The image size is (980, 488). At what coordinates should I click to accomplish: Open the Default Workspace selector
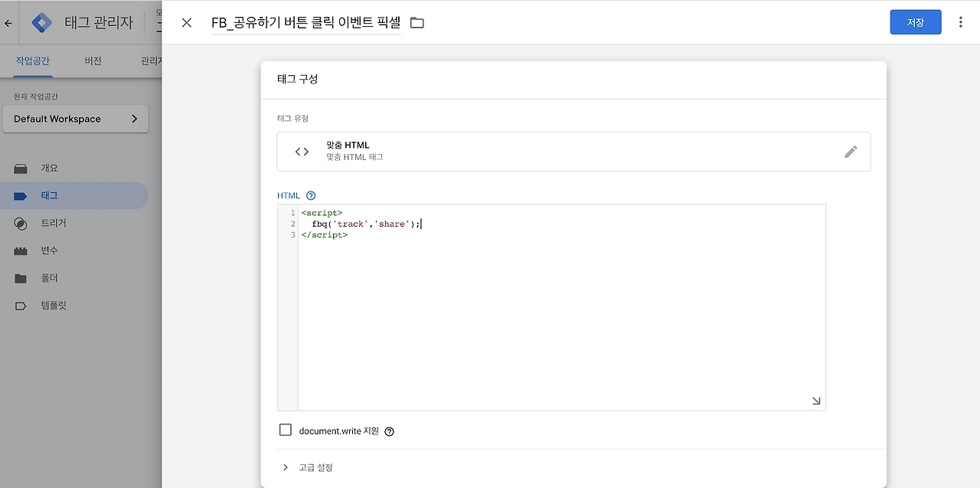75,119
